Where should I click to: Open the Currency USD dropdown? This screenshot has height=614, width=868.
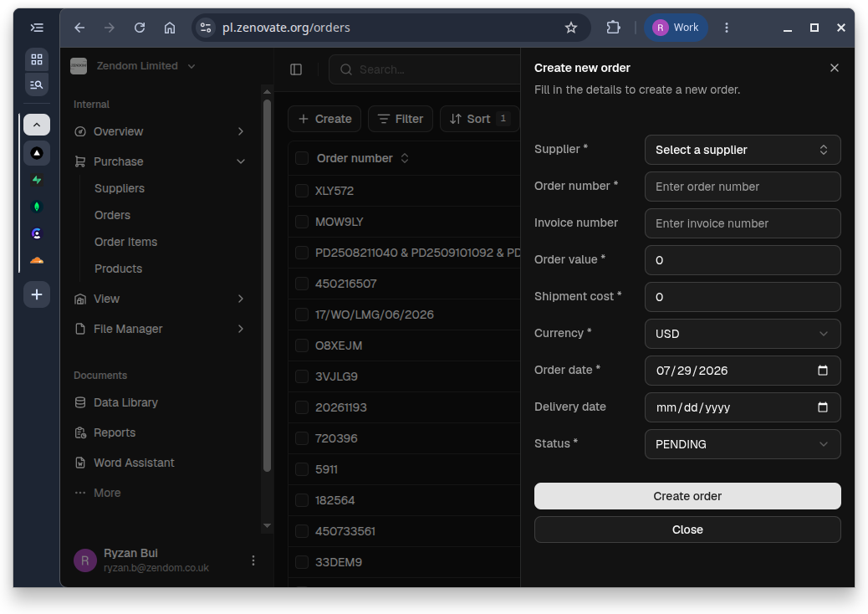coord(743,334)
